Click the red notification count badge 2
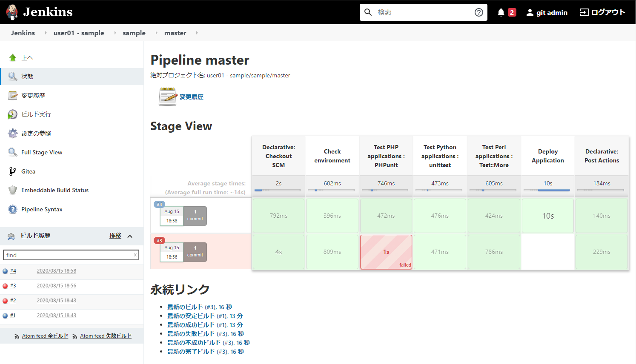Viewport: 636px width, 364px height. coord(512,12)
